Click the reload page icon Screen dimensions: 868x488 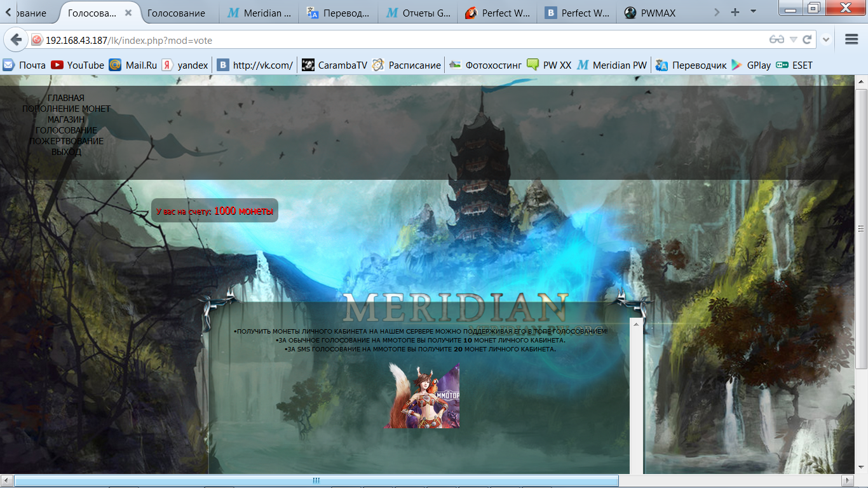click(807, 40)
